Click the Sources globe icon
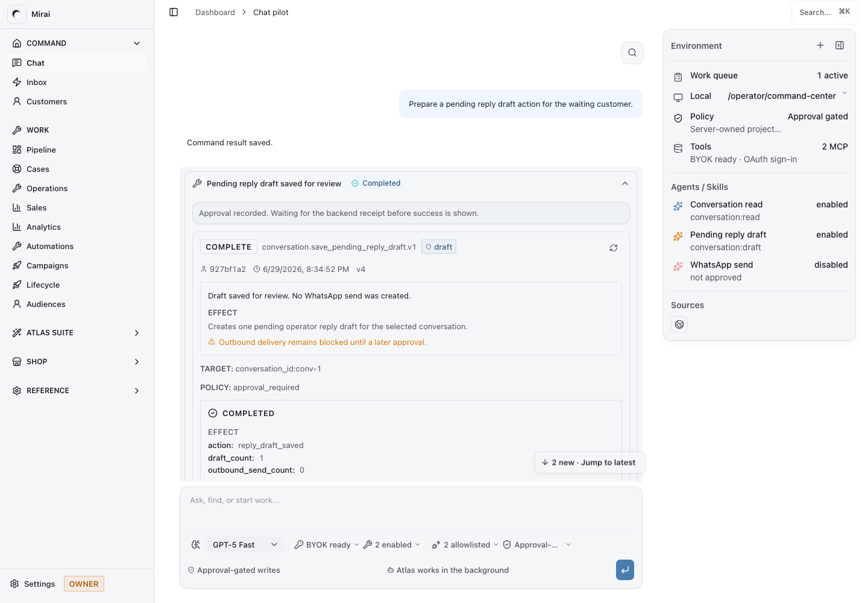The width and height of the screenshot is (868, 603). coord(679,324)
